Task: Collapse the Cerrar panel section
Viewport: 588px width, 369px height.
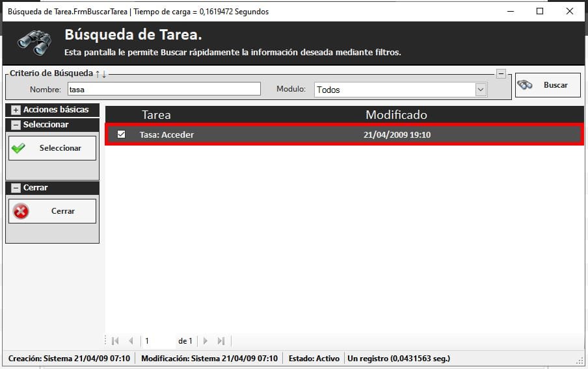Action: point(16,188)
